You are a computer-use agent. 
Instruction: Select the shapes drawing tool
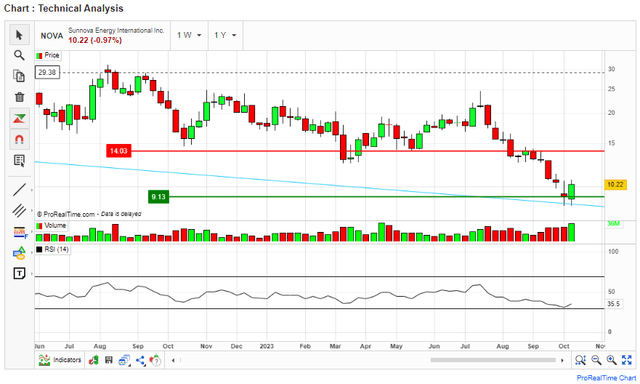pos(19,253)
